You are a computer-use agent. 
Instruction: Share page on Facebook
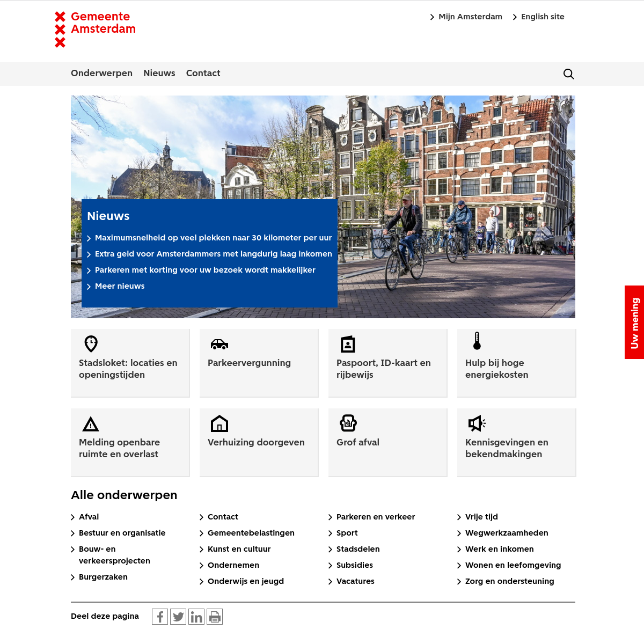pos(160,617)
